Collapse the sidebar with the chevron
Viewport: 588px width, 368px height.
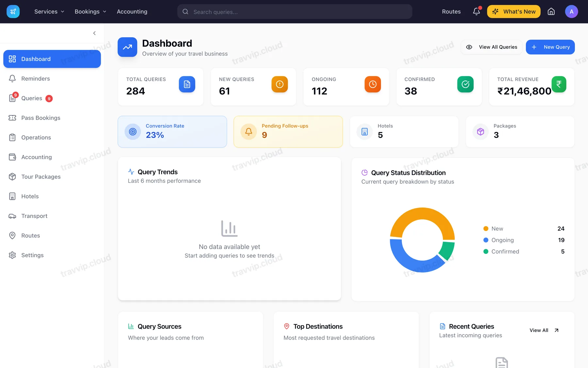(94, 33)
